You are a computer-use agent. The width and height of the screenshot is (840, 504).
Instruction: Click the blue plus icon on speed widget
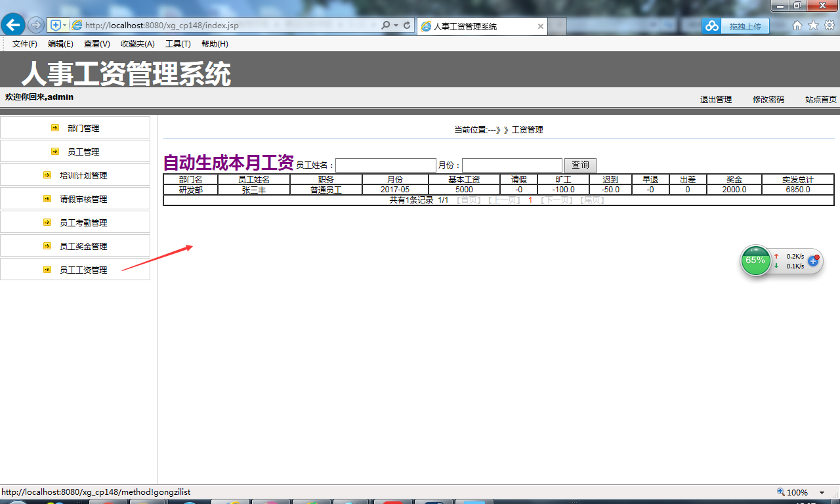[813, 261]
